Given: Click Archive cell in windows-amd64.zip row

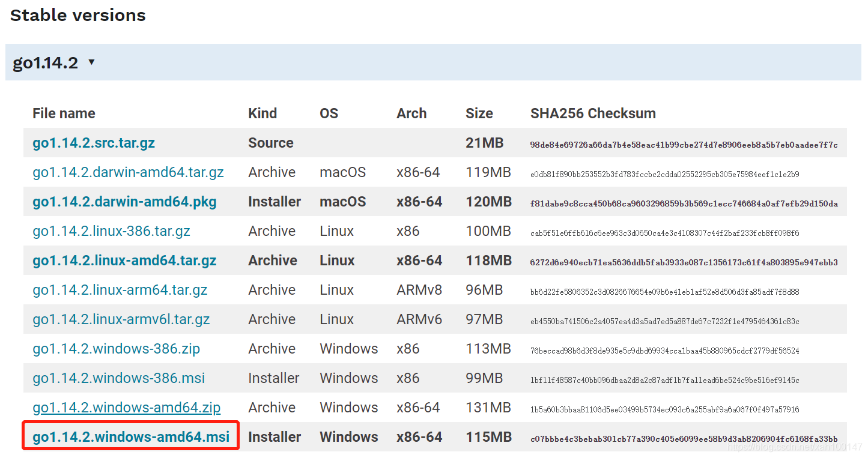Looking at the screenshot, I should [x=272, y=408].
